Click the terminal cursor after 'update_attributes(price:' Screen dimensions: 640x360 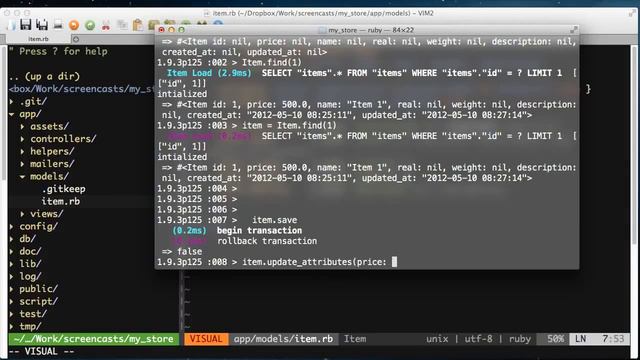(394, 262)
